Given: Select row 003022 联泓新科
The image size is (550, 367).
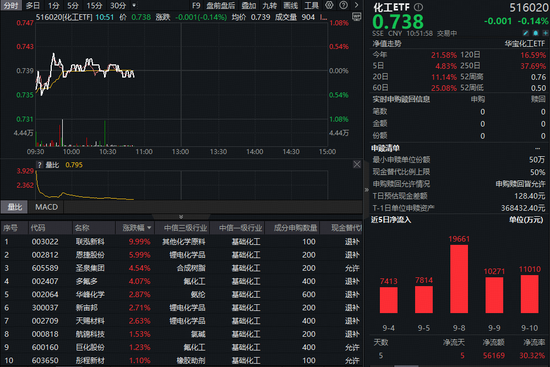Looking at the screenshot, I should tap(181, 242).
